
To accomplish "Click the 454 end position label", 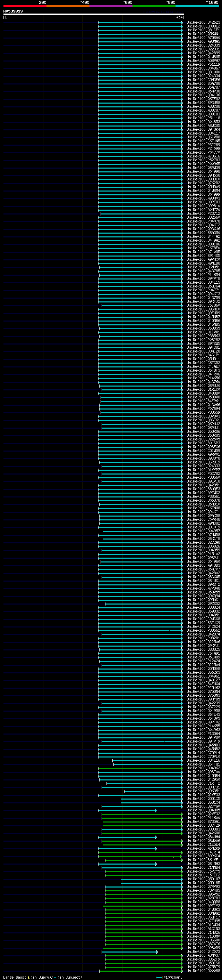I will (x=179, y=17).
